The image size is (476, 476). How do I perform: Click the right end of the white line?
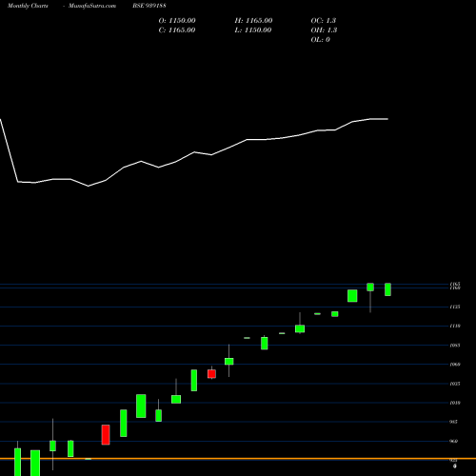(387, 119)
